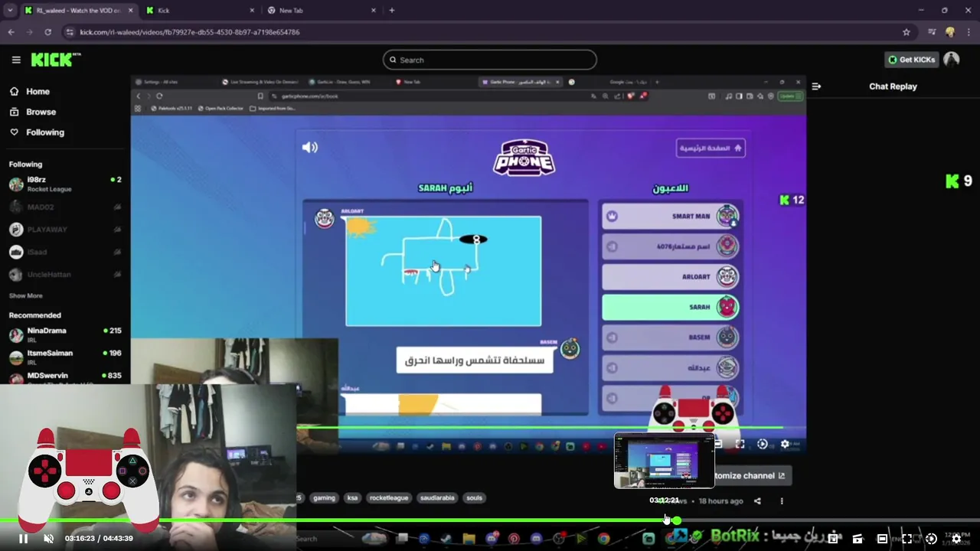Close the New Tab browser tab
980x551 pixels.
[x=374, y=10]
